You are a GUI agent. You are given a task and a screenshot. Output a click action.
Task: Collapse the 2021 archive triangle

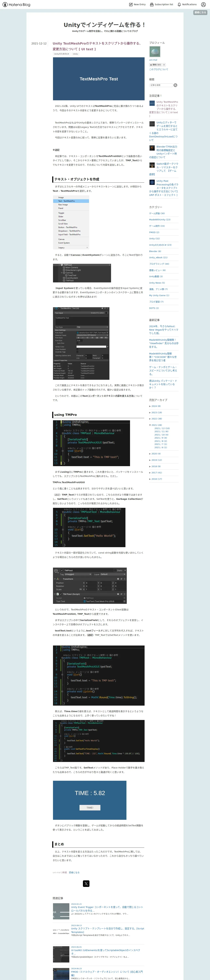tap(150, 425)
